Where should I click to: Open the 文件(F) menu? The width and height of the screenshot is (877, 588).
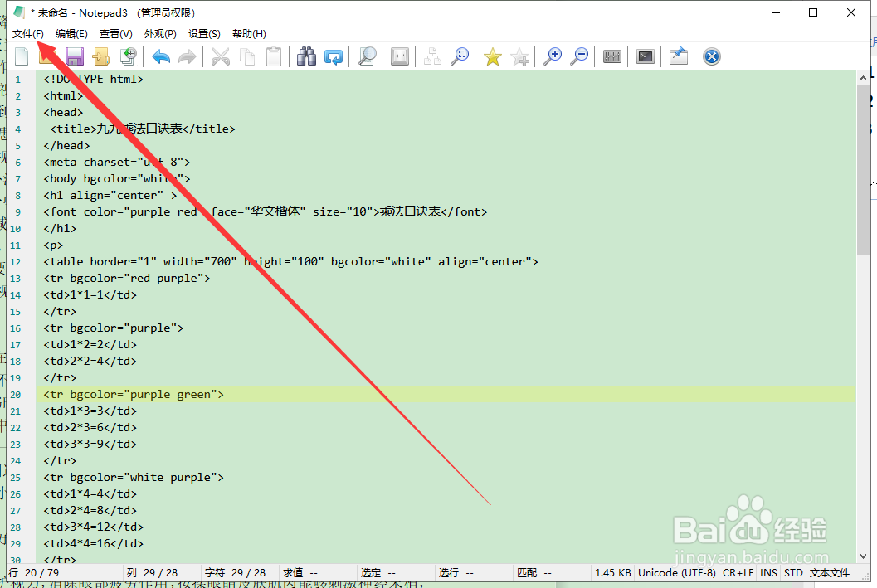(28, 33)
